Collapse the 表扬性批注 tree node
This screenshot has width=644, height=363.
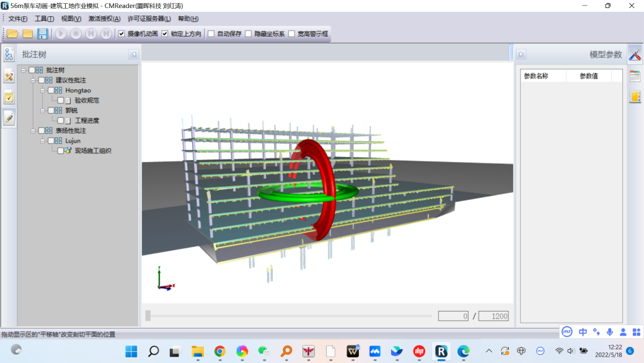pos(33,131)
